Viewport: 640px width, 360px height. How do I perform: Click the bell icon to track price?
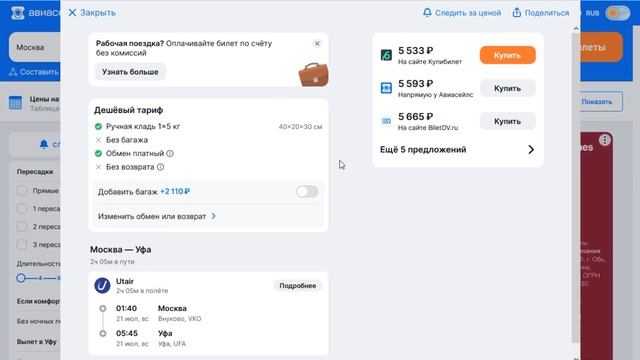[427, 12]
